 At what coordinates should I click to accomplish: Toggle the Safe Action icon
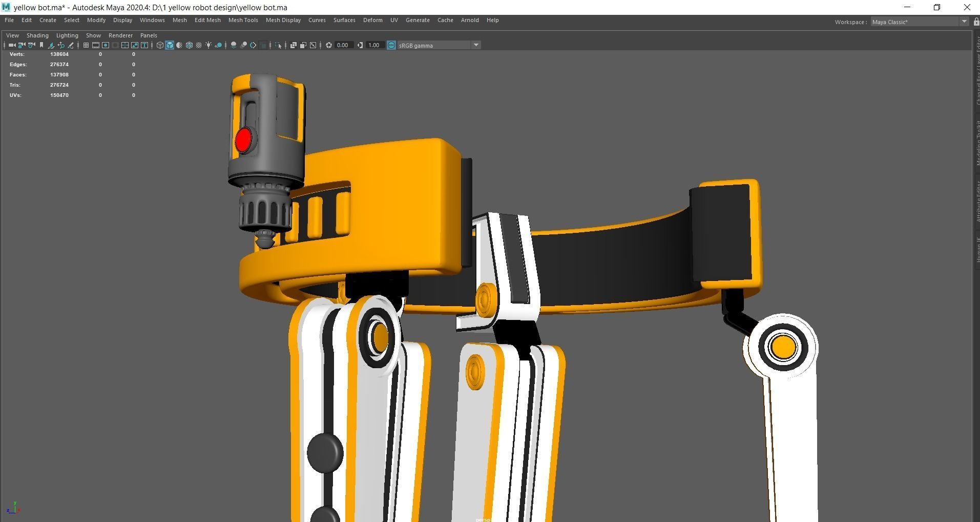(135, 45)
